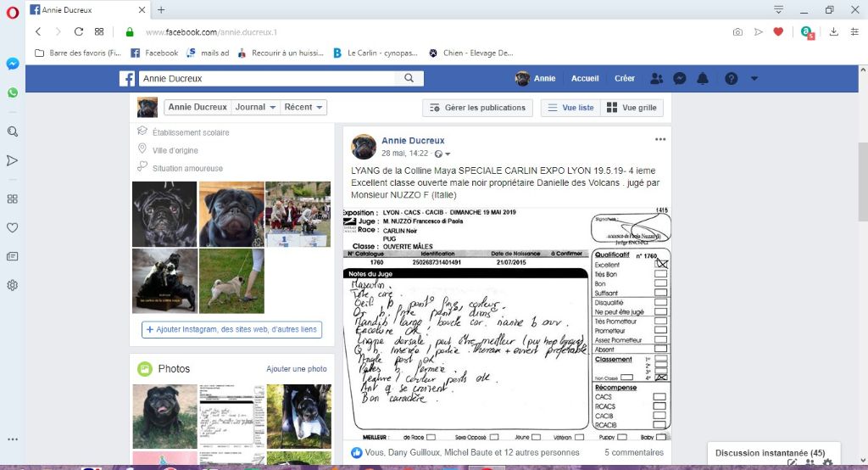The image size is (868, 470).
Task: Click the Facebook search input field
Action: pyautogui.click(x=267, y=79)
